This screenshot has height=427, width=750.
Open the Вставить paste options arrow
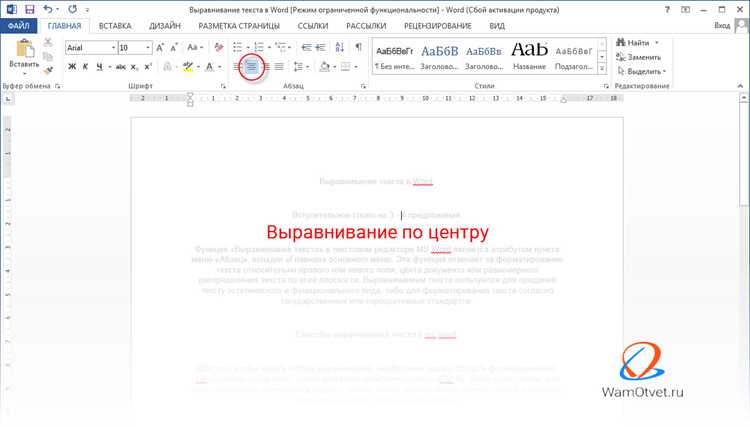click(x=24, y=74)
